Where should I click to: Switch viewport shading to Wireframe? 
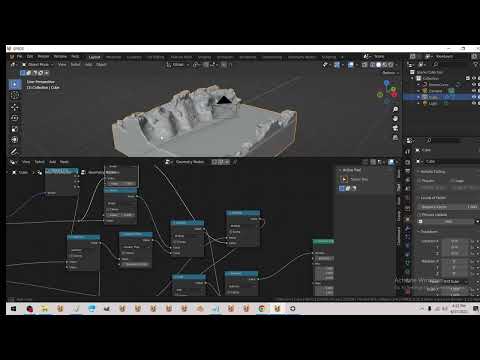click(372, 65)
